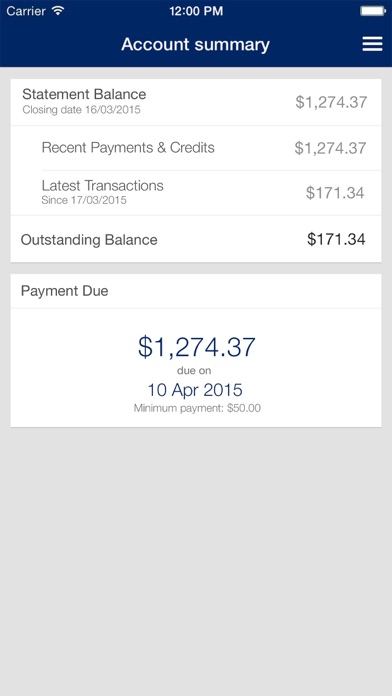392x696 pixels.
Task: Tap the Closing date 16/03/2015 subtitle
Action: pyautogui.click(x=81, y=110)
